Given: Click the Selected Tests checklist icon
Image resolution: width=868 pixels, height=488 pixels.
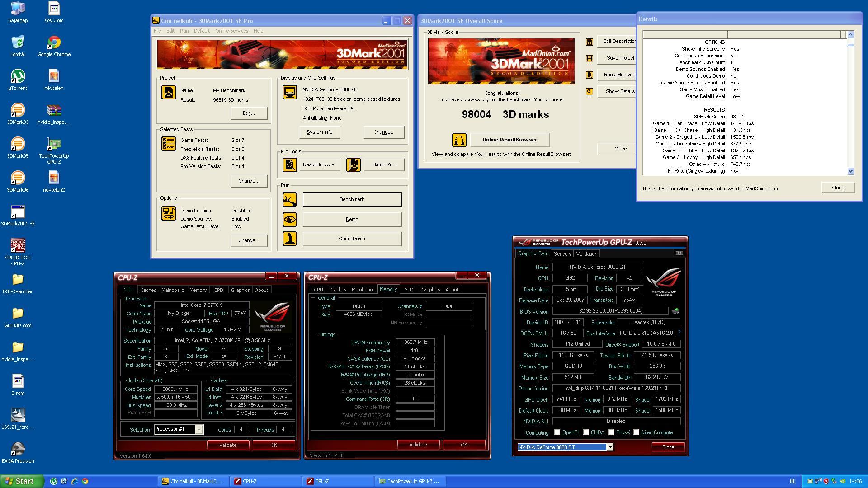Looking at the screenshot, I should coord(169,144).
